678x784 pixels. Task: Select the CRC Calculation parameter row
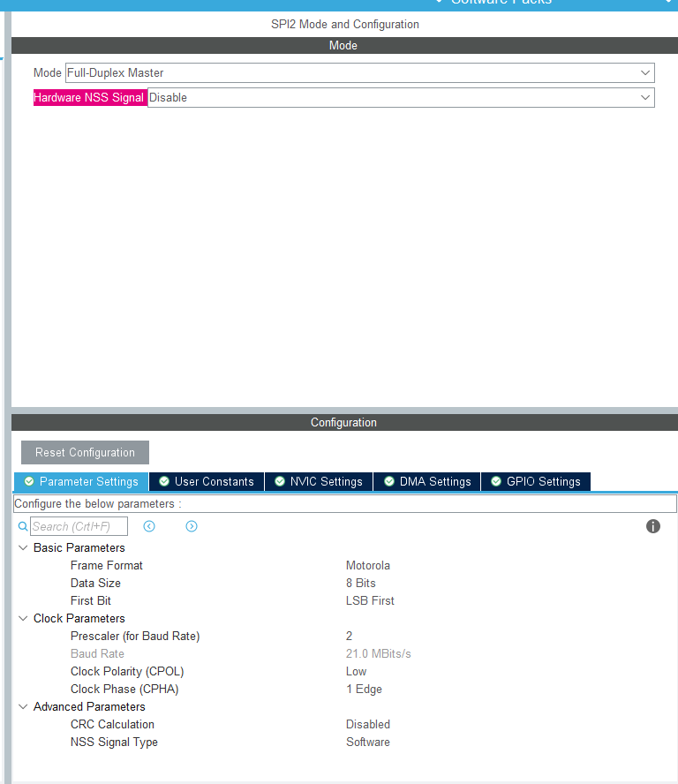[x=345, y=724]
